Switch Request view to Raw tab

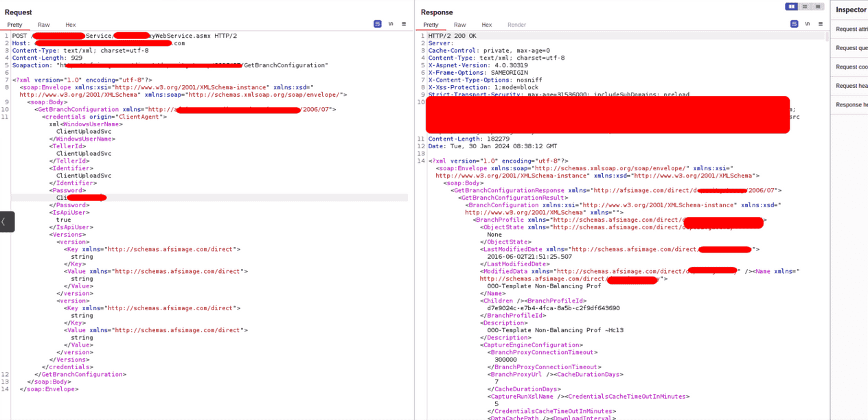click(x=44, y=25)
